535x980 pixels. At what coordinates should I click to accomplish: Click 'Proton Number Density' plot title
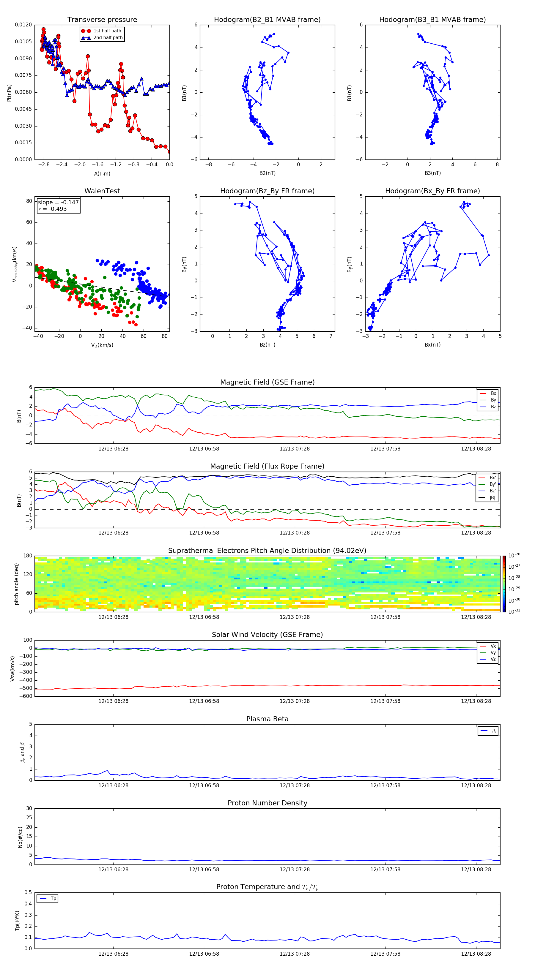coord(267,804)
